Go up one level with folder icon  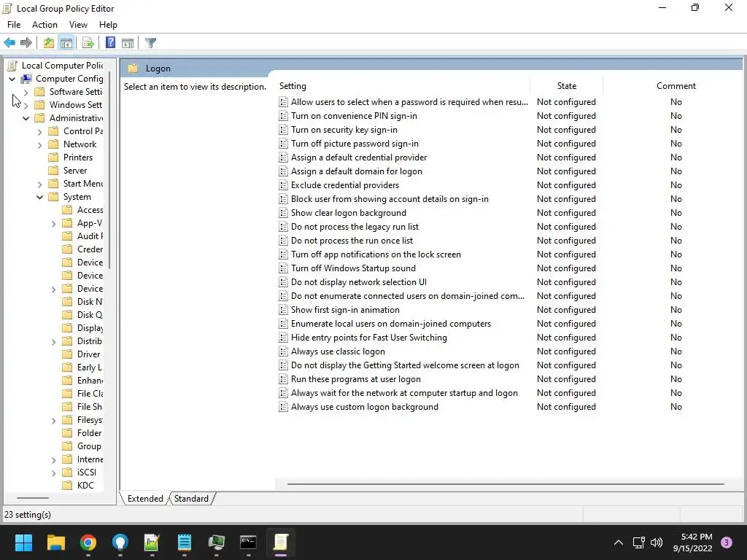click(49, 43)
